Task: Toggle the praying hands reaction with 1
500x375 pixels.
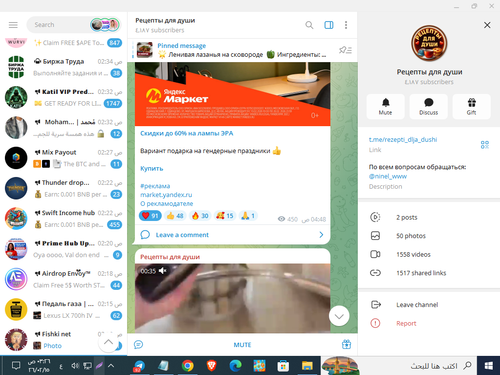Action: click(x=248, y=216)
